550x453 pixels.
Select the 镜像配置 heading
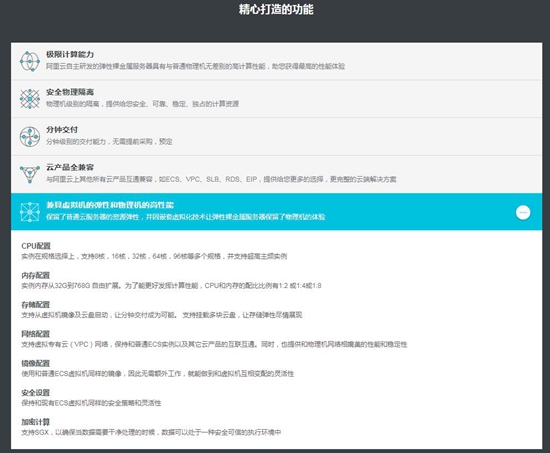click(35, 363)
